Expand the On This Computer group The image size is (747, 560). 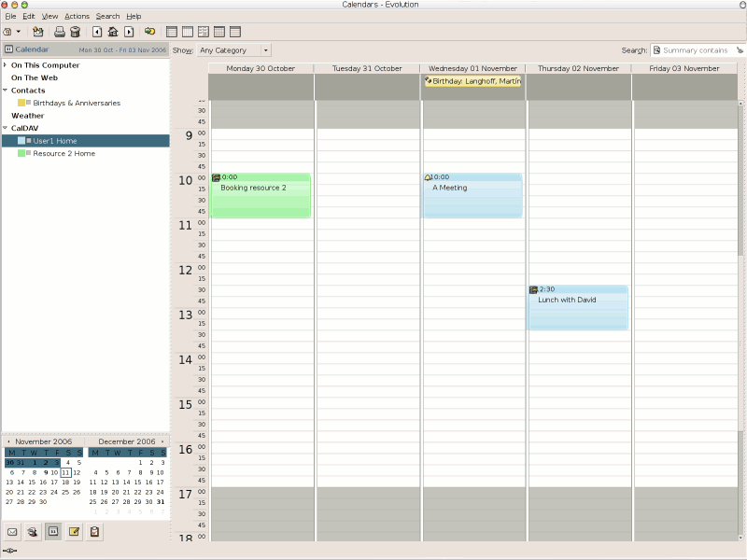[5, 65]
